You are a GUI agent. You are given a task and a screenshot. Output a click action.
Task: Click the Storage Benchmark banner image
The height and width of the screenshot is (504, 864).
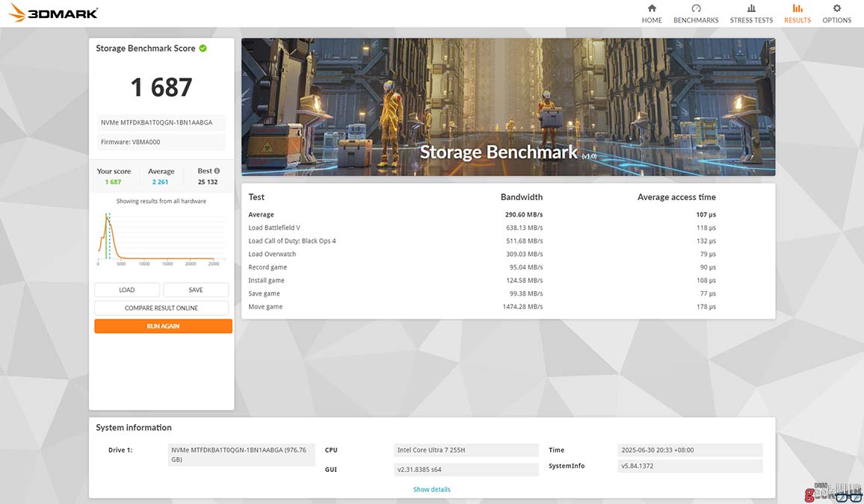click(x=508, y=107)
